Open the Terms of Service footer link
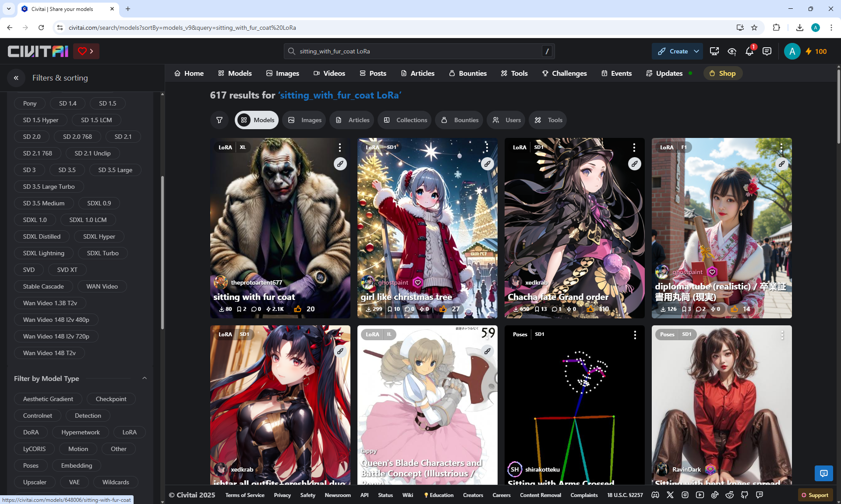 tap(244, 495)
